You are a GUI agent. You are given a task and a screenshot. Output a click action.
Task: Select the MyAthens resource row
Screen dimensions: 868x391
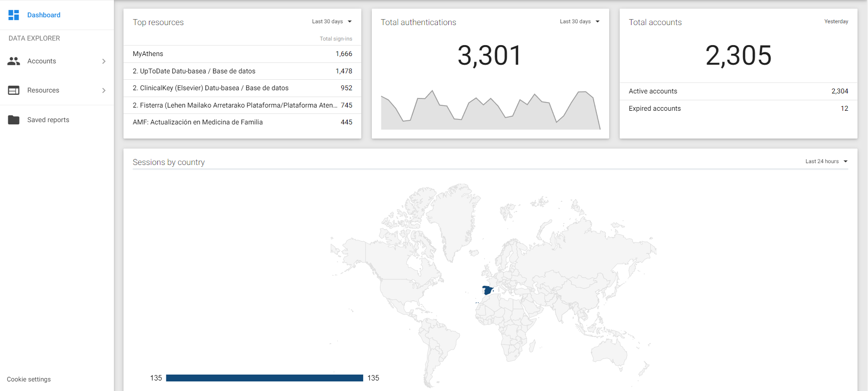(x=242, y=54)
